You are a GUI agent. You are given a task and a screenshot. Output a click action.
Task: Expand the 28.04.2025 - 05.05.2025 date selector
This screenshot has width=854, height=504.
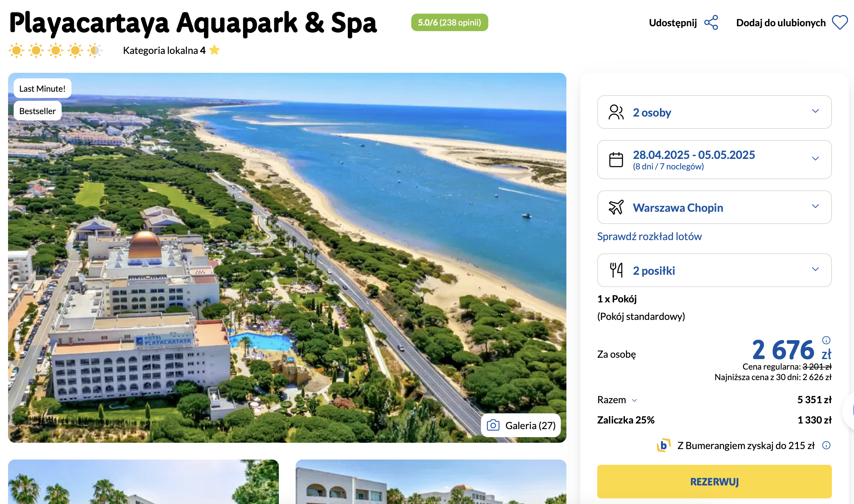tap(714, 160)
